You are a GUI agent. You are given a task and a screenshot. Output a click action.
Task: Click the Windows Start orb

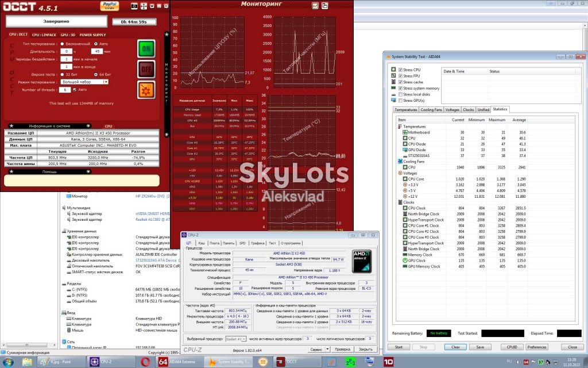8,362
